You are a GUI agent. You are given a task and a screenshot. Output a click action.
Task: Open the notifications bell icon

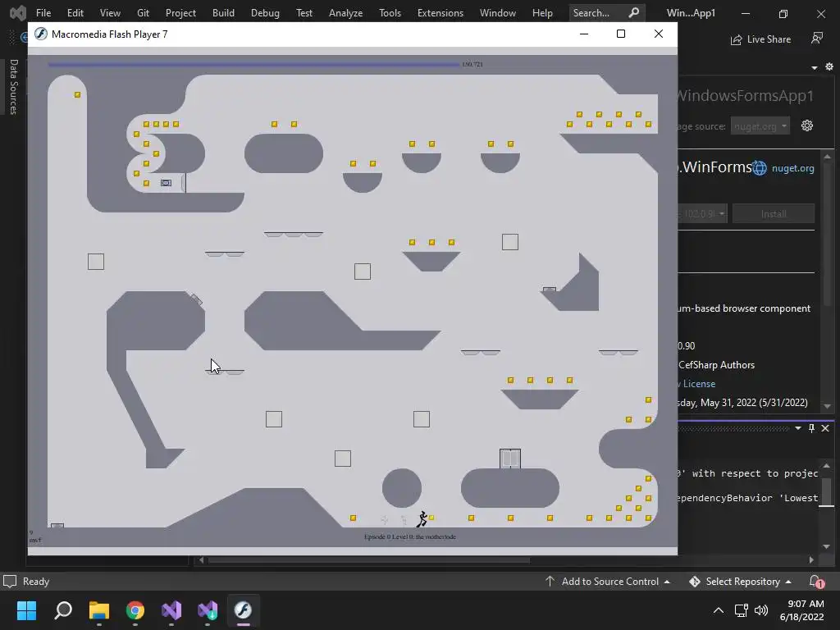816,582
